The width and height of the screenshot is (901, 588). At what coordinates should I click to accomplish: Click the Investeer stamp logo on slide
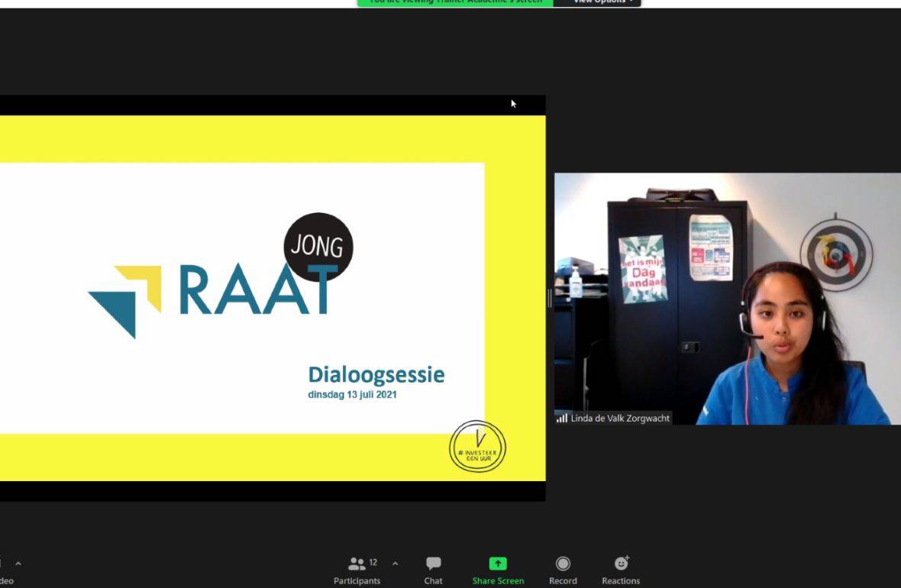(477, 447)
